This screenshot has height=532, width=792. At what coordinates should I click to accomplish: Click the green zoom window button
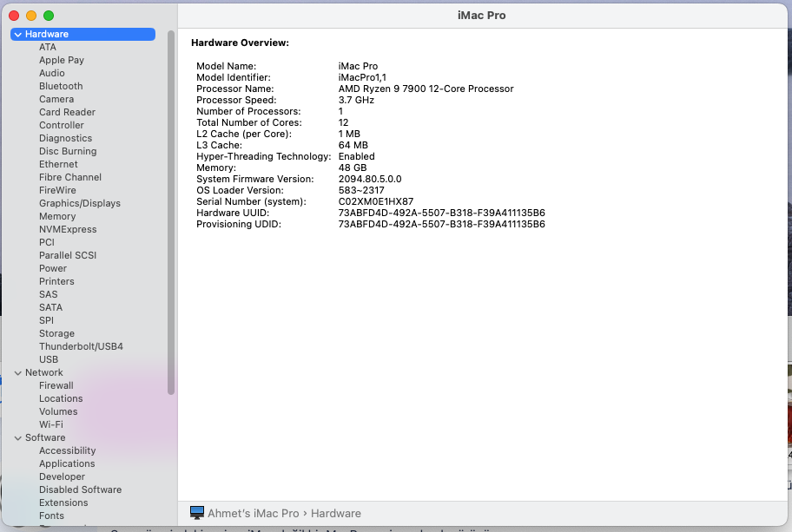pos(49,16)
